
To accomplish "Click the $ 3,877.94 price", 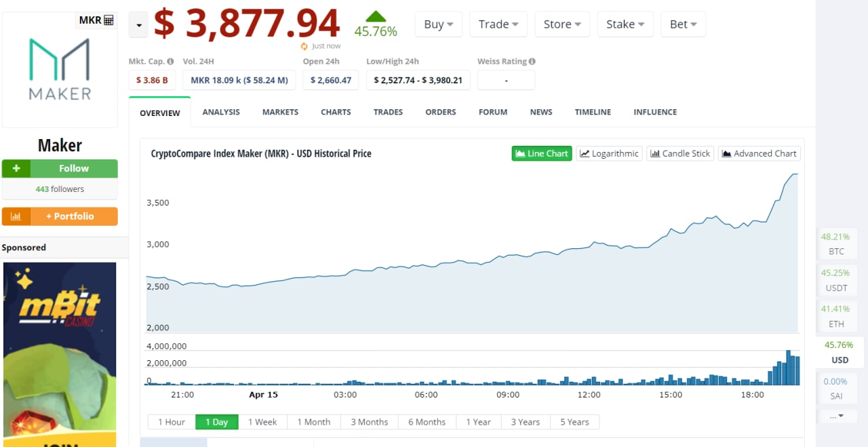I will (247, 24).
